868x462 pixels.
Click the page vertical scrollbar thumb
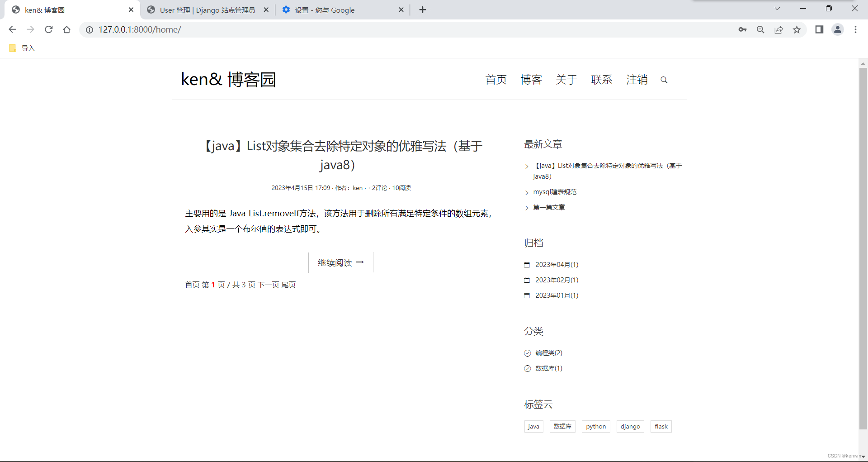863,248
